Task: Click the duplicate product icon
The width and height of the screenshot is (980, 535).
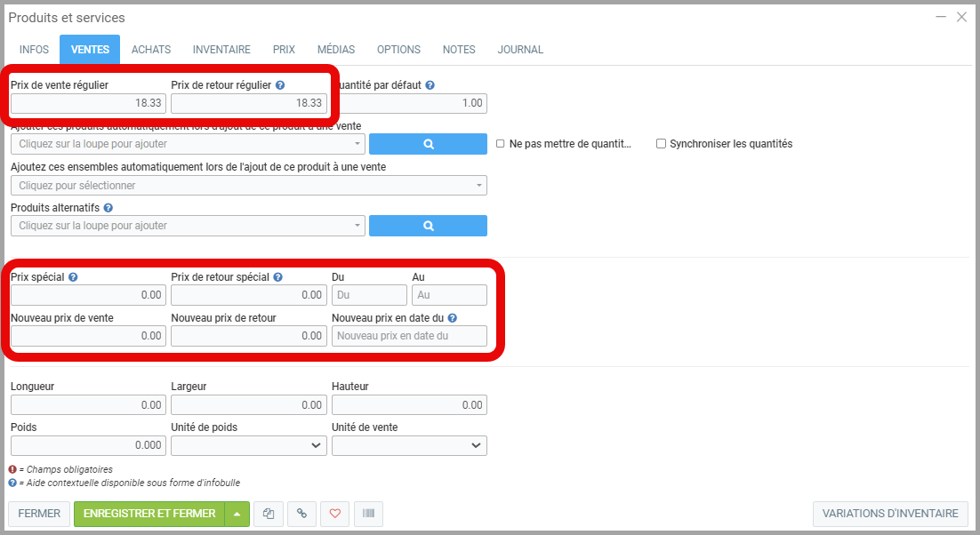Action: pos(269,514)
